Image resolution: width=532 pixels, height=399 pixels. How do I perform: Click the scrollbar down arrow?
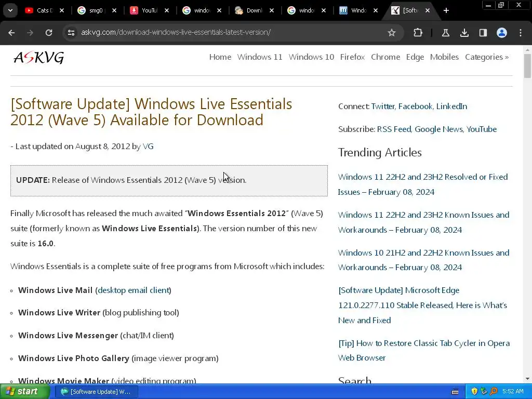tap(527, 379)
